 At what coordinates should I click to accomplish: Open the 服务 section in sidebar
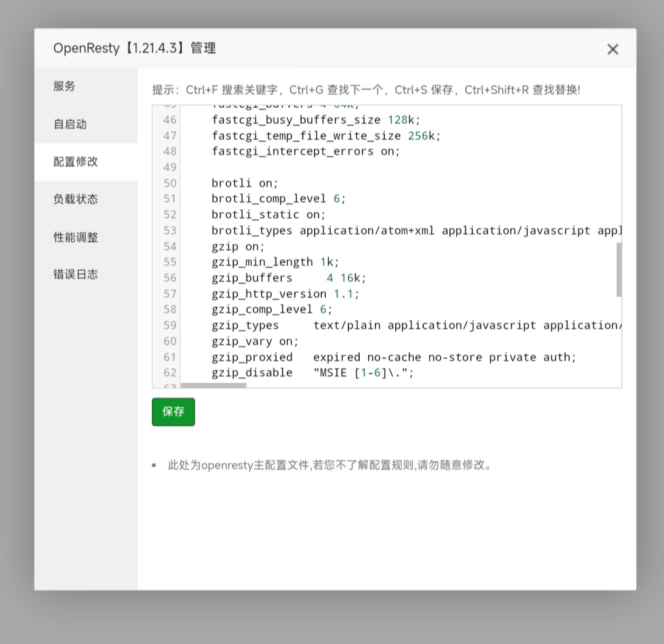tap(65, 86)
